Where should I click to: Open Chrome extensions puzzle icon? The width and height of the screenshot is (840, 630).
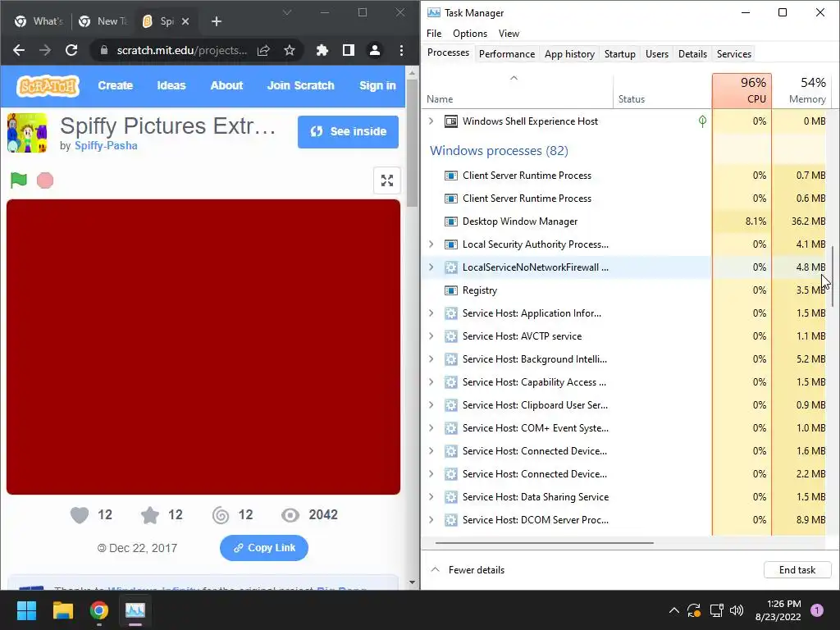pos(322,50)
